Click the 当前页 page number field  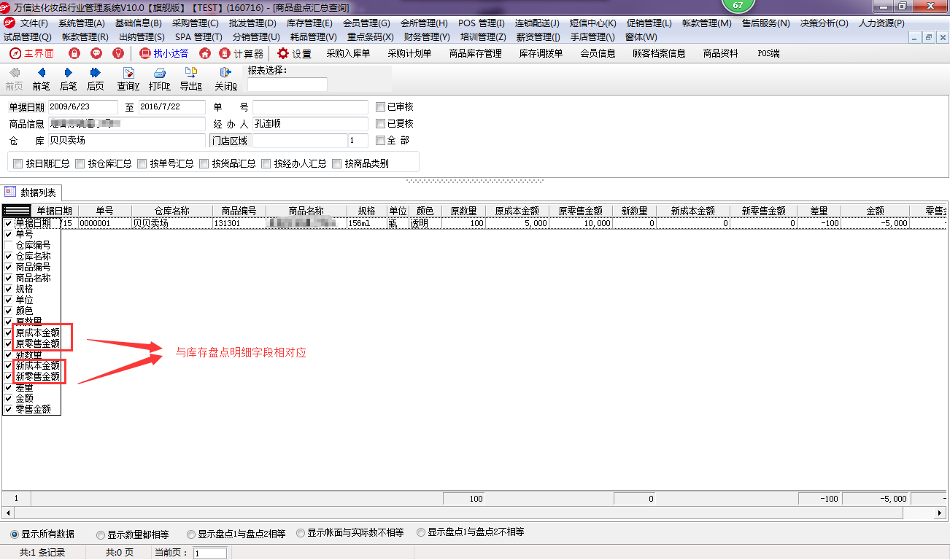pos(210,553)
